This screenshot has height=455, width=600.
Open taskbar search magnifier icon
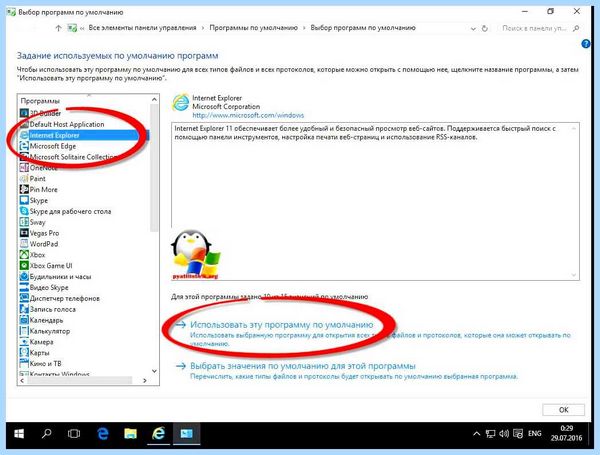click(47, 434)
